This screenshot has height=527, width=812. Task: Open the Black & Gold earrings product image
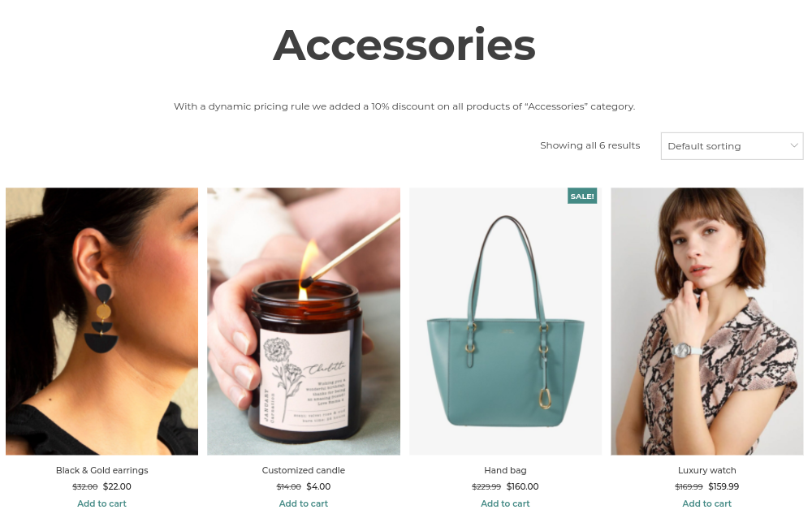(x=102, y=322)
